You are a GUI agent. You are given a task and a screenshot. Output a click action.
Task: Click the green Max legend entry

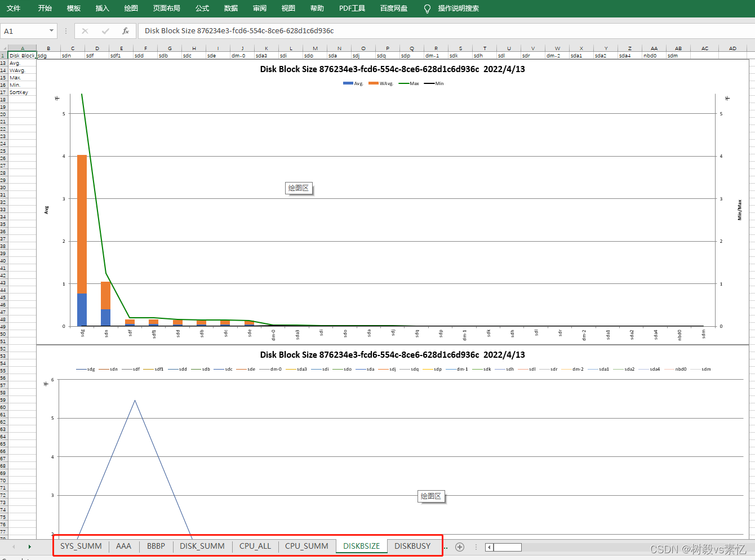coord(409,83)
